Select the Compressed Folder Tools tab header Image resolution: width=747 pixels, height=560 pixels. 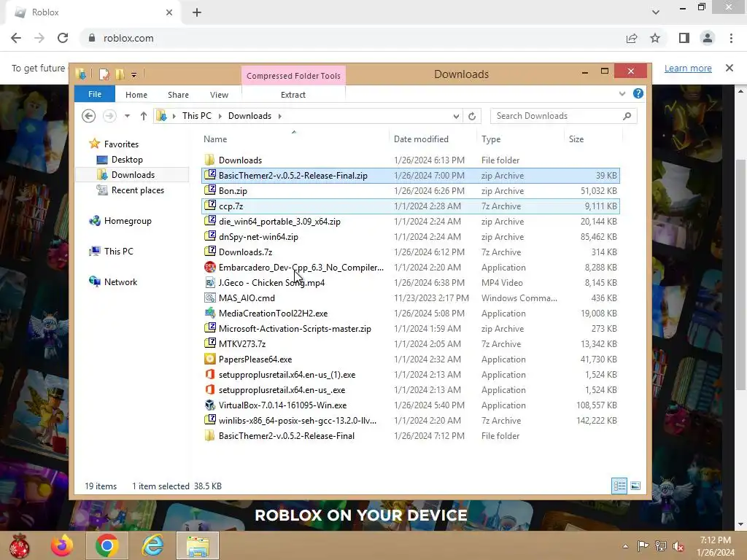[x=293, y=76]
